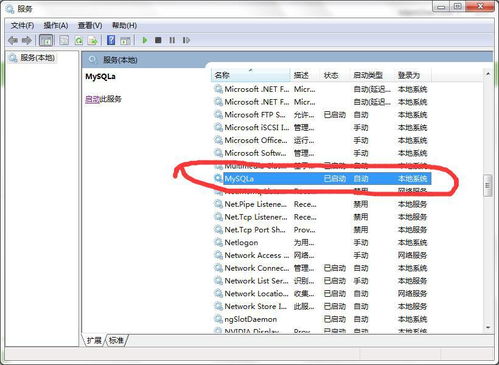Select Network List Ser... service row
The image size is (499, 365).
[323, 281]
